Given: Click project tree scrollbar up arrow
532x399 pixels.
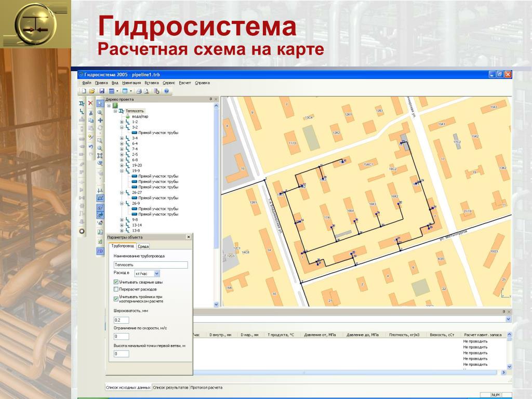Looking at the screenshot, I should click(x=216, y=106).
